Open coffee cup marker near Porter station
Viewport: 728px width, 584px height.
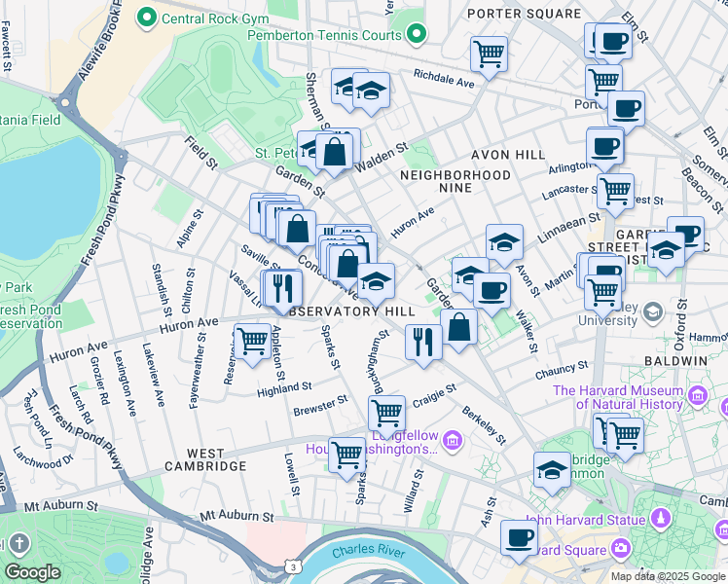627,110
